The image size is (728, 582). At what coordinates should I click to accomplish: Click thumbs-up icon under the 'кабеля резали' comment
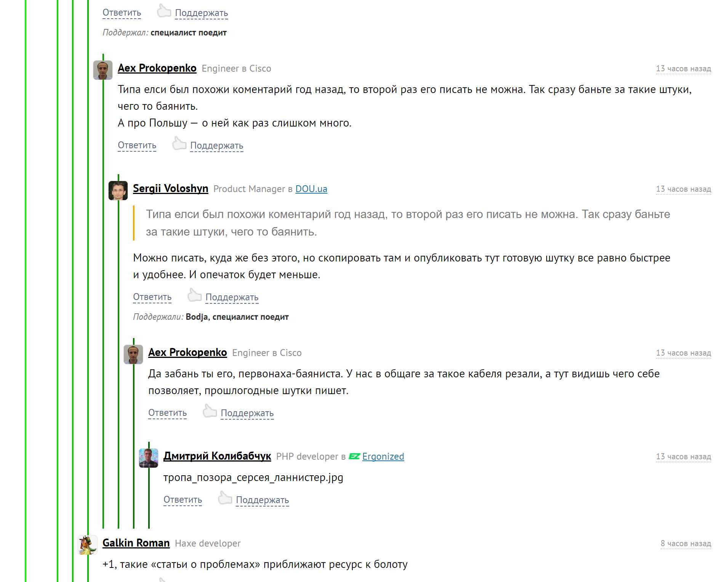coord(210,411)
